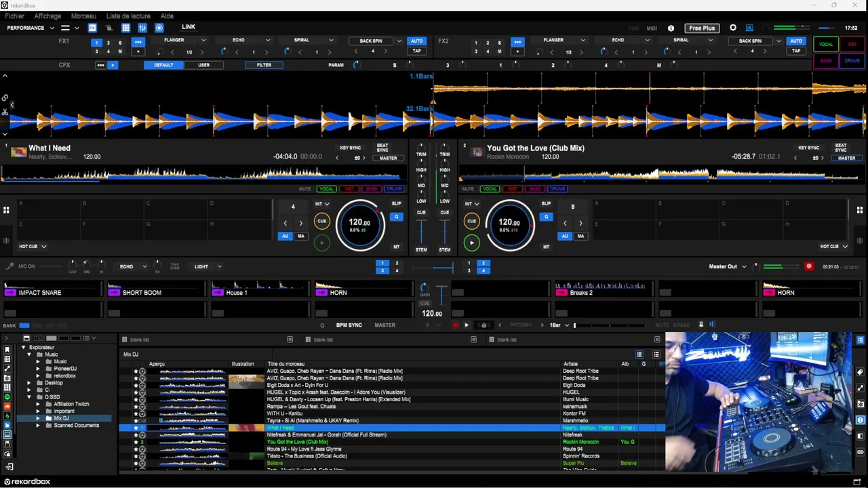Click the KEY SYNC button on deck 2

click(x=808, y=148)
